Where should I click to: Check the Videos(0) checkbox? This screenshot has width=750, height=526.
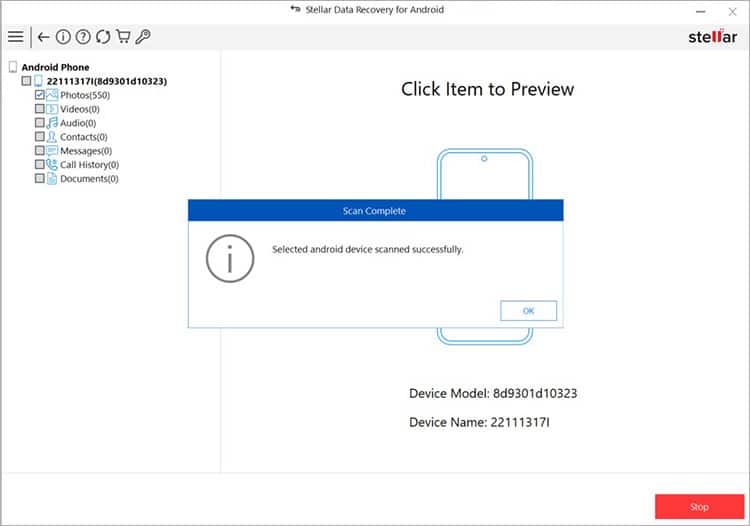pyautogui.click(x=40, y=109)
